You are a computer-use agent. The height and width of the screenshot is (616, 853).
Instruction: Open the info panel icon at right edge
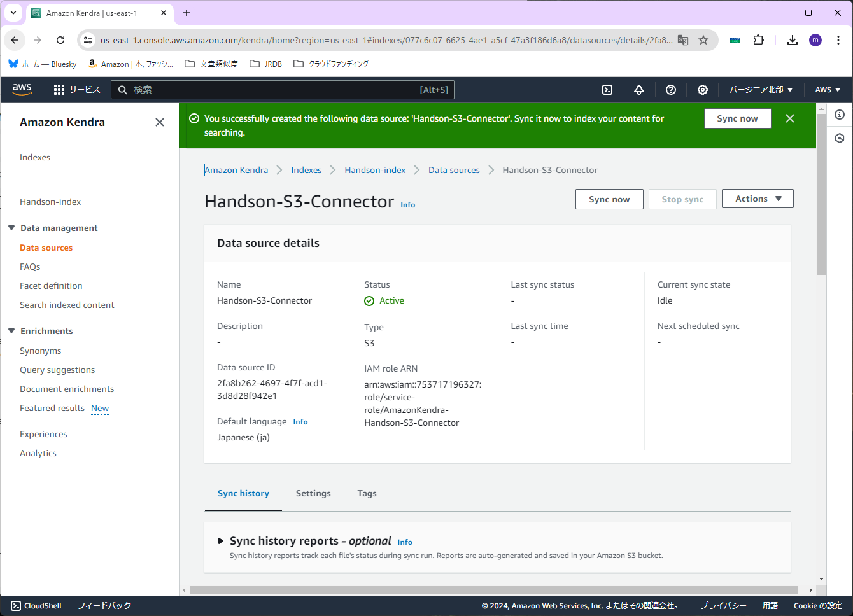pos(840,115)
